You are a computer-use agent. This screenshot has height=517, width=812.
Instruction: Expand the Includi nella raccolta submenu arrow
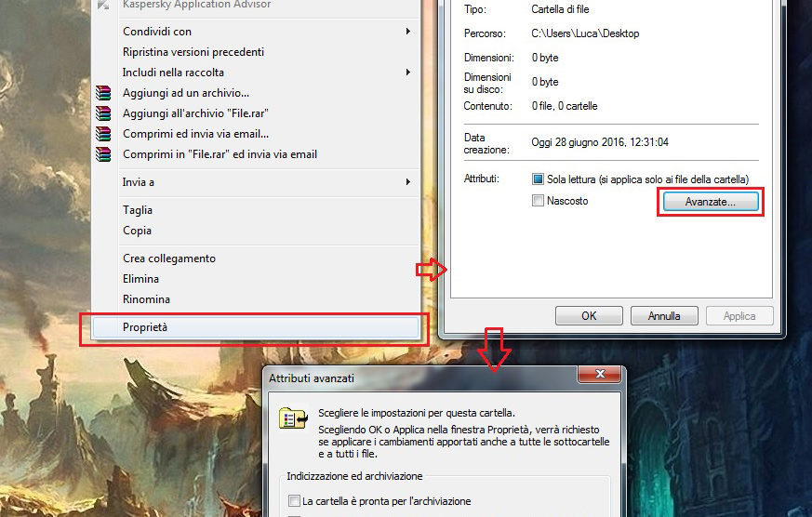[408, 73]
